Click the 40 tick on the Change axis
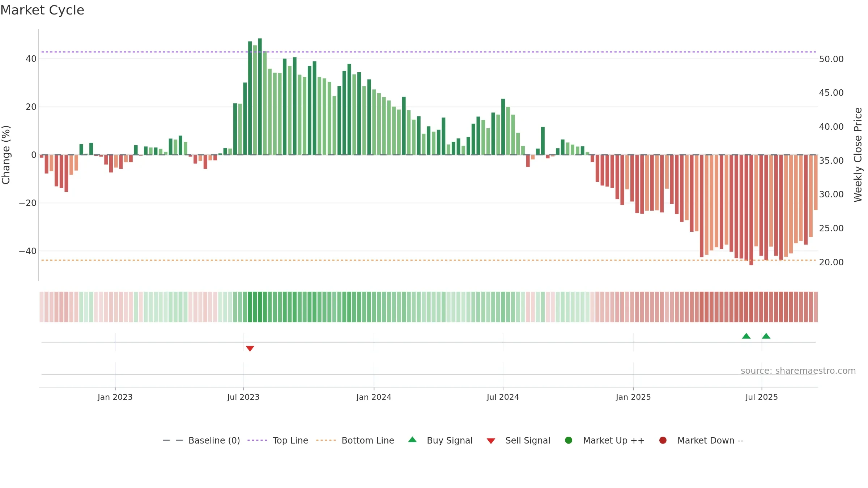 pyautogui.click(x=31, y=59)
